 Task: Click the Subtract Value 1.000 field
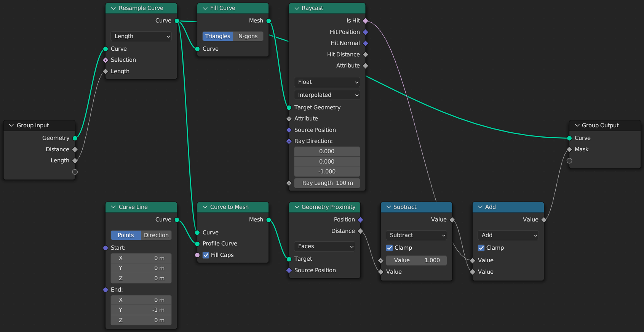416,260
